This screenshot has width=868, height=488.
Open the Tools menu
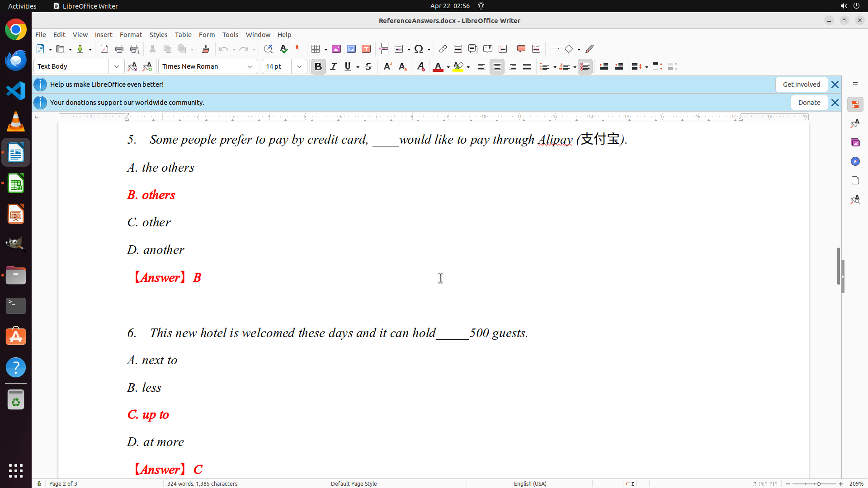230,34
